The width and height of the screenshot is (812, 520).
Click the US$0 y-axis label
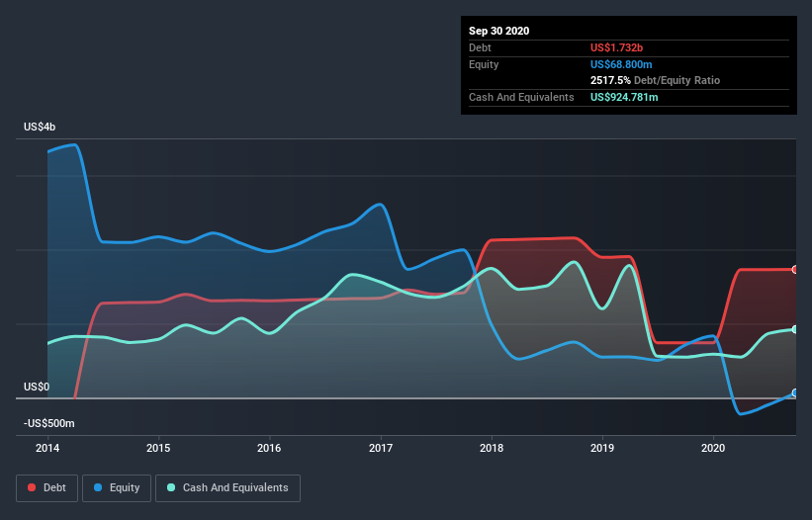37,387
